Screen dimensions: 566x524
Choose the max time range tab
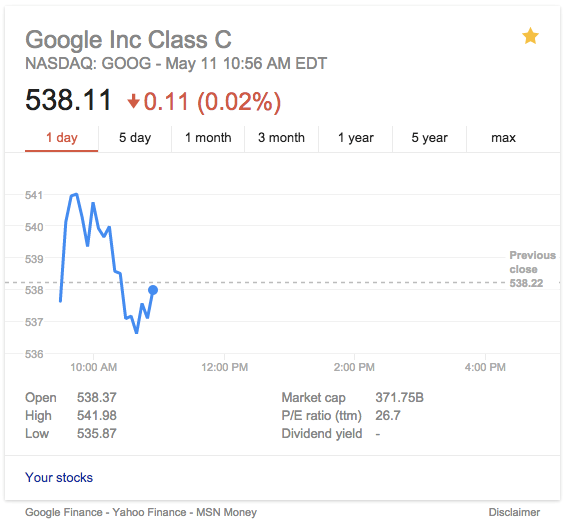pos(503,138)
